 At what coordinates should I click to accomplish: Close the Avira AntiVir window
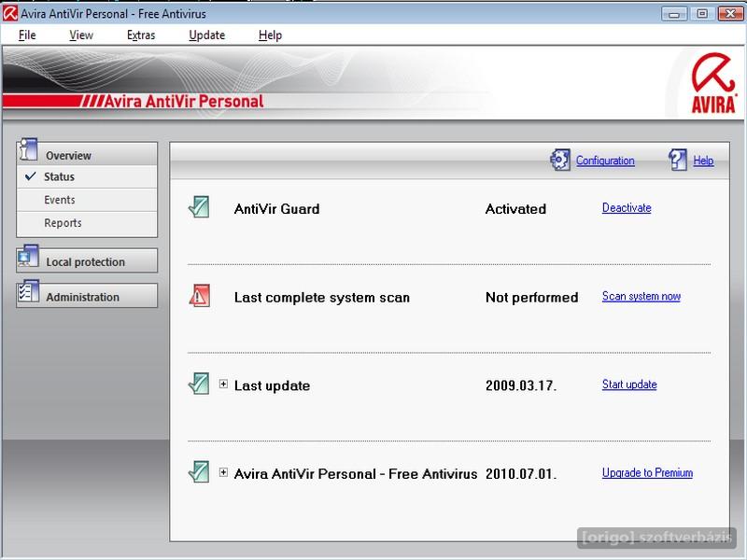pyautogui.click(x=730, y=14)
